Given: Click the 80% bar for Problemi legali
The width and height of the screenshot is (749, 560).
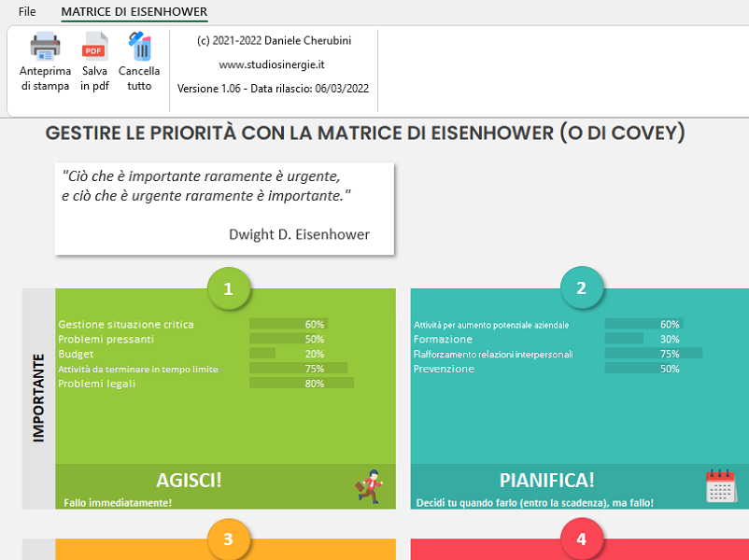Looking at the screenshot, I should coord(302,384).
